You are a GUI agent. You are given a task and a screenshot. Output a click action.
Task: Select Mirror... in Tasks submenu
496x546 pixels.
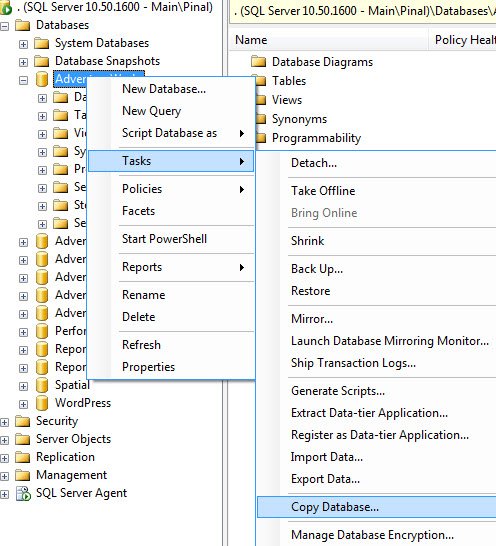[377, 319]
